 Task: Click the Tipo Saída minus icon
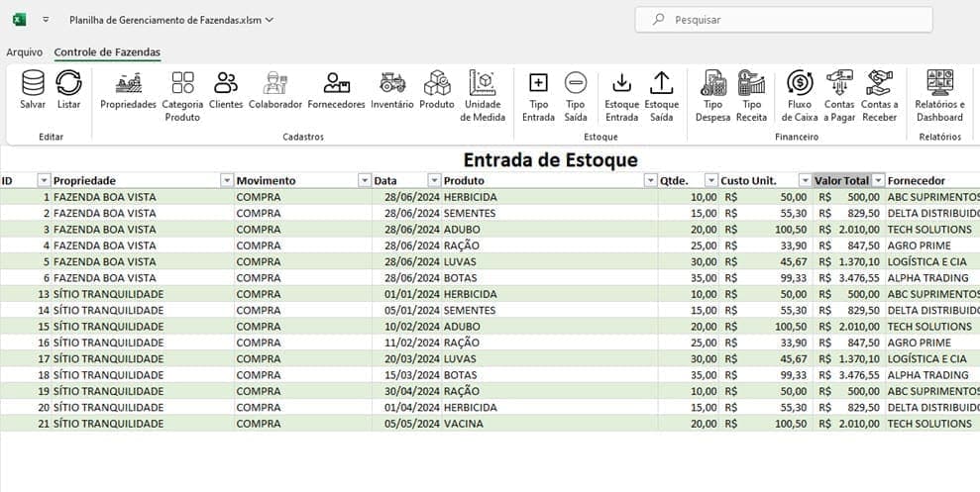(x=576, y=82)
